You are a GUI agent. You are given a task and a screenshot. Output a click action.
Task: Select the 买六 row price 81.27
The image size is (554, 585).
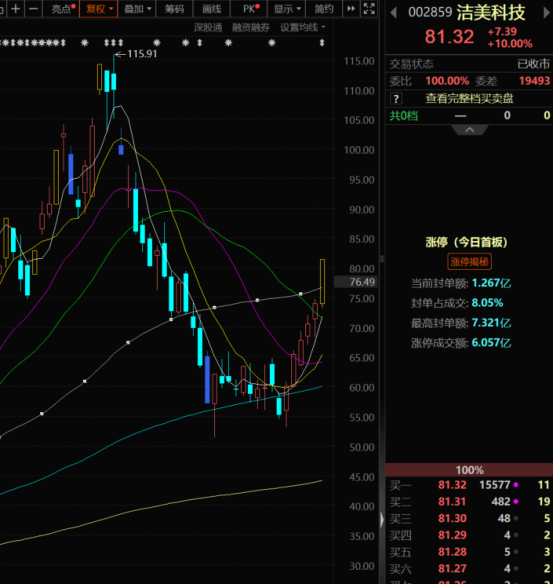click(452, 569)
